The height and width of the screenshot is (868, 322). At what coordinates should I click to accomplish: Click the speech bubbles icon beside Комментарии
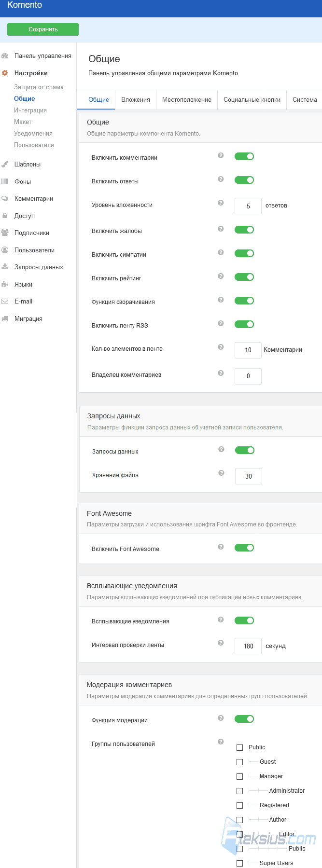pos(5,198)
